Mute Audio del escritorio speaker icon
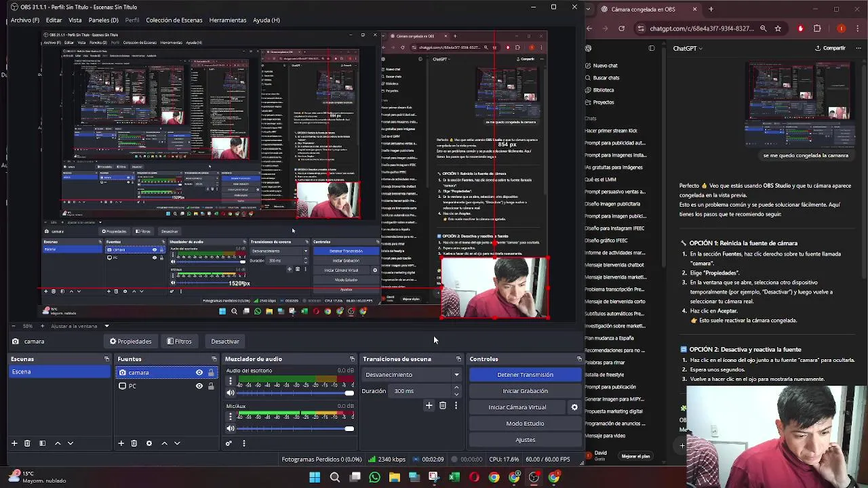Viewport: 868px width, 488px height. click(x=230, y=392)
